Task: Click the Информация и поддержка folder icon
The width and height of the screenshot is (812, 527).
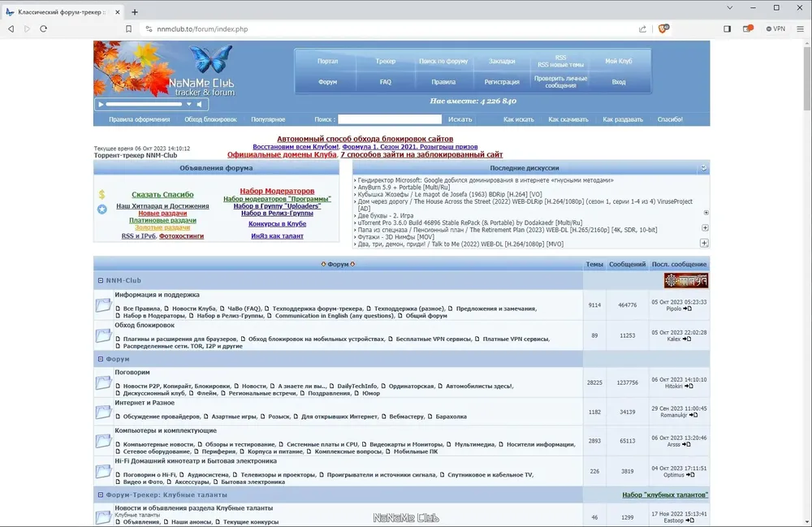Action: pos(104,305)
